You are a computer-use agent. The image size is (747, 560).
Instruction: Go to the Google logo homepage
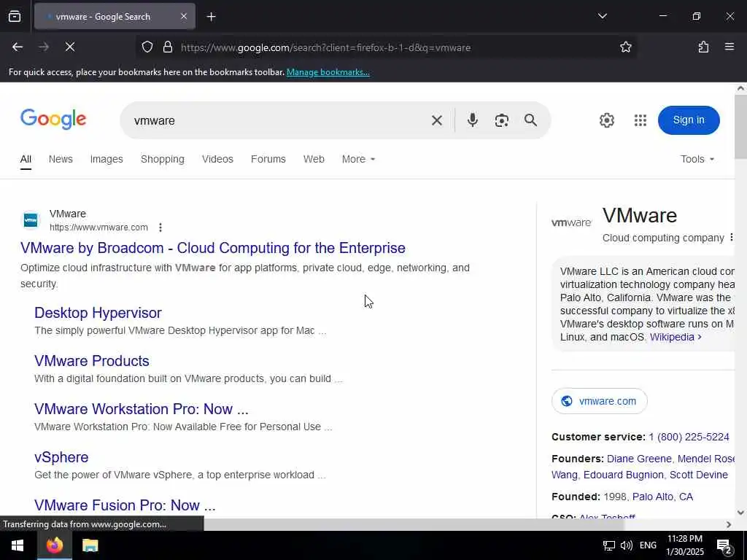[53, 119]
